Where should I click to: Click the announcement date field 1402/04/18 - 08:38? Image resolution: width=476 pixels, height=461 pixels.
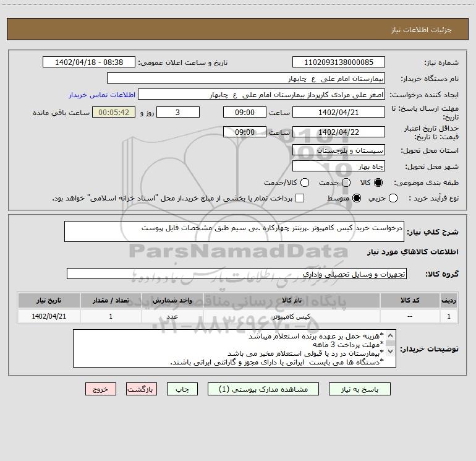89,62
